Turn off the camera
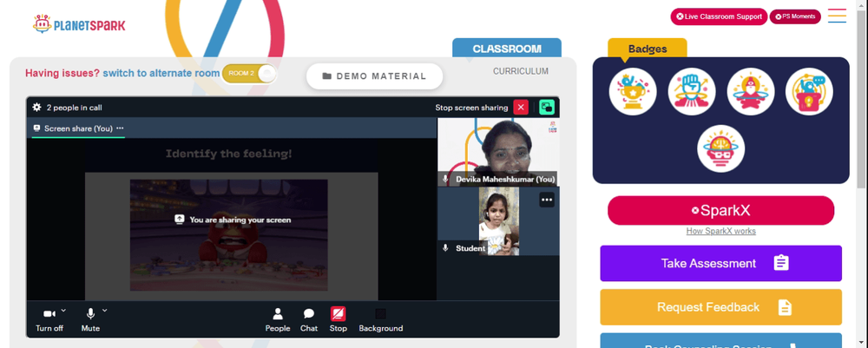Image resolution: width=868 pixels, height=348 pixels. 49,320
